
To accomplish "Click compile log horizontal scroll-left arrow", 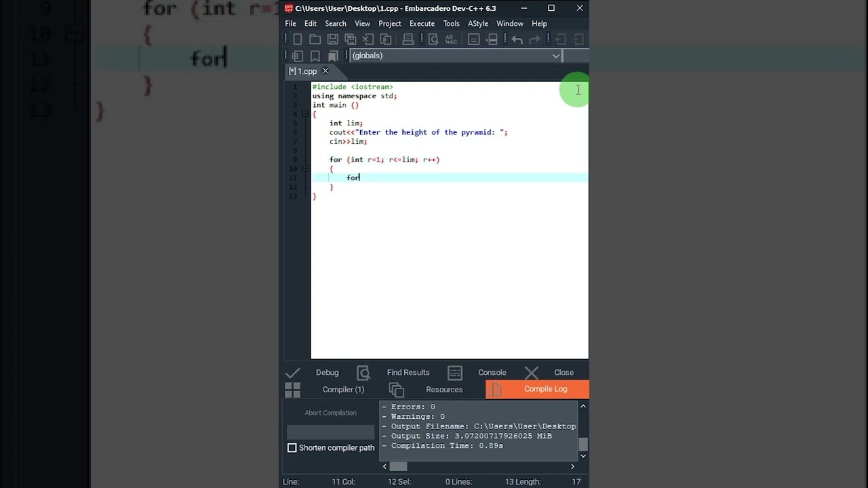I will pos(384,466).
